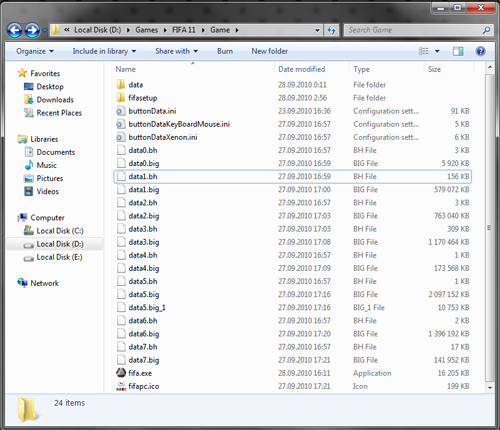
Task: Refresh the folder with address bar refresh icon
Action: tap(331, 30)
